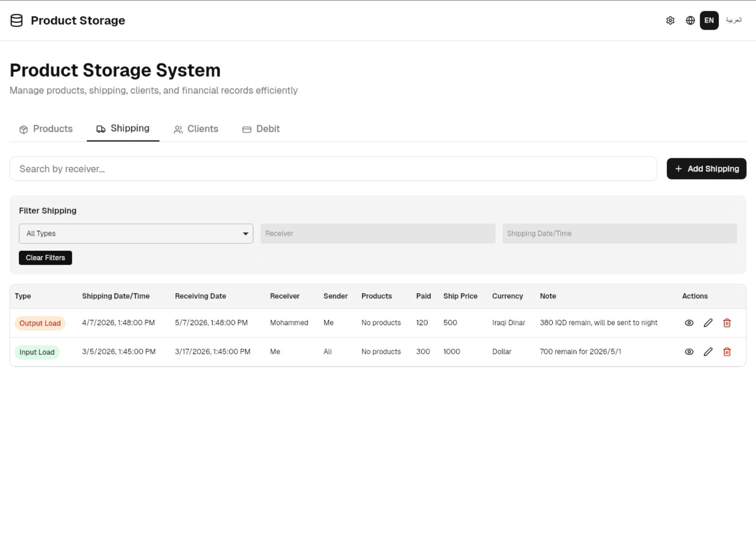Image resolution: width=756 pixels, height=558 pixels.
Task: View details of Output Load shipment
Action: point(689,323)
